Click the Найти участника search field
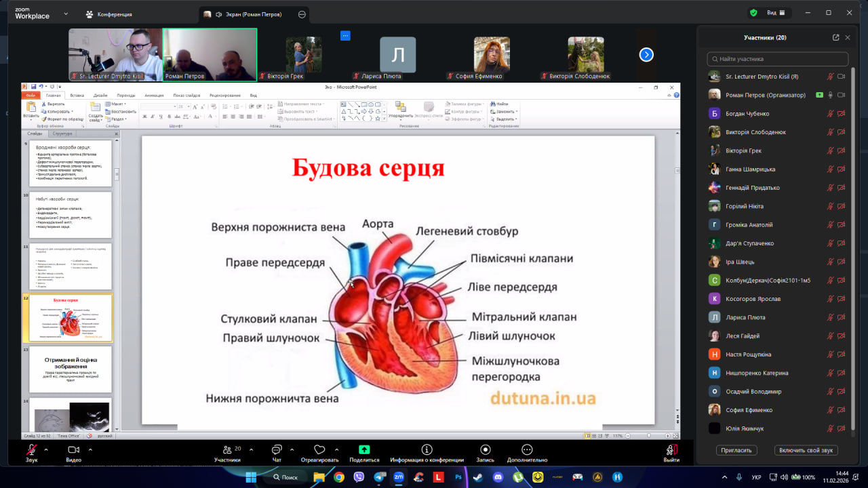The image size is (868, 488). [777, 59]
